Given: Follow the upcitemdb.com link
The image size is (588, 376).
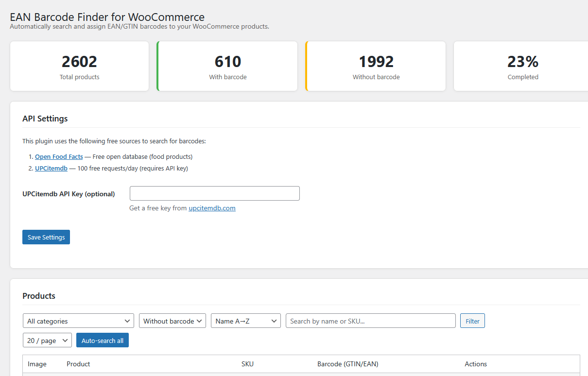Looking at the screenshot, I should pyautogui.click(x=212, y=208).
